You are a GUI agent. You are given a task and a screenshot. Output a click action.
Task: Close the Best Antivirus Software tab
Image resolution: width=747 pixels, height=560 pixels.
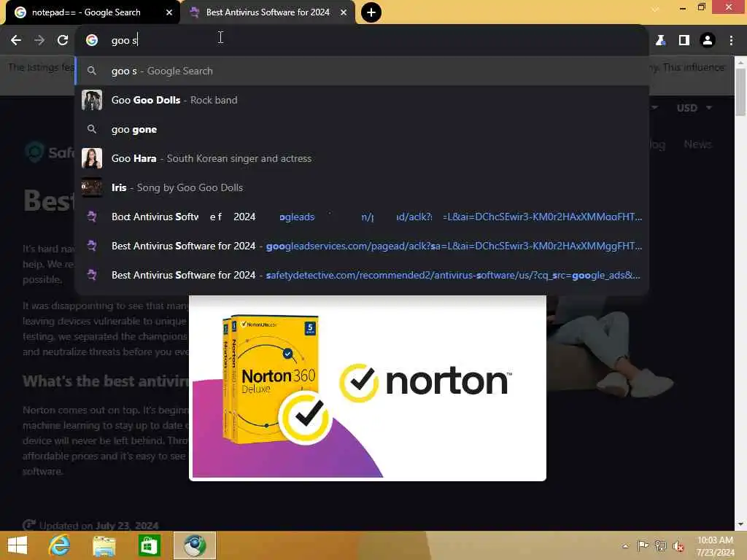(x=344, y=12)
